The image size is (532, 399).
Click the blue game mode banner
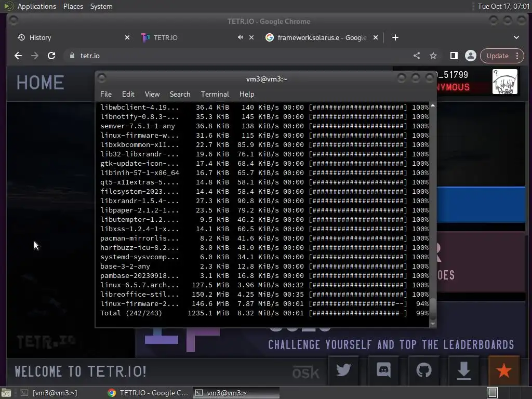[x=481, y=204]
